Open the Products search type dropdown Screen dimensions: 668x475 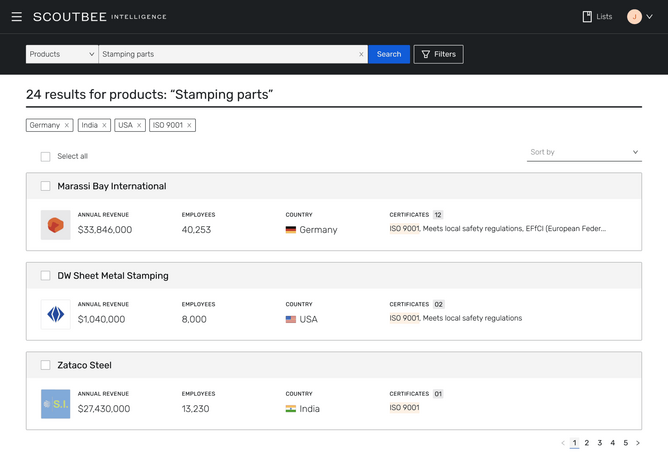62,54
